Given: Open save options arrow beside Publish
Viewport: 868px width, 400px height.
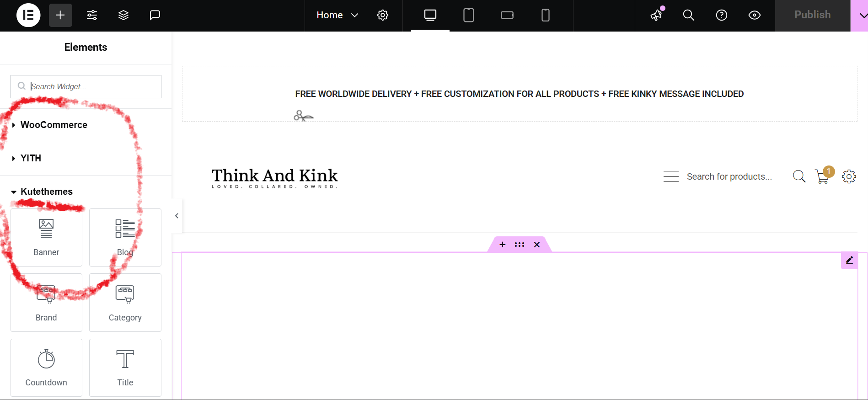Looking at the screenshot, I should [860, 15].
